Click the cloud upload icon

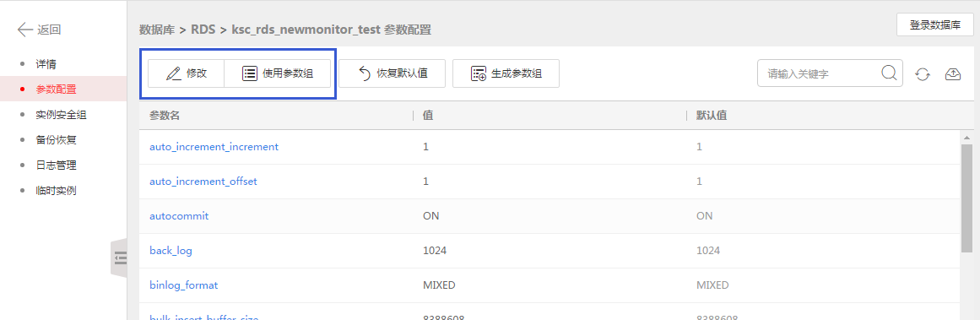click(952, 73)
